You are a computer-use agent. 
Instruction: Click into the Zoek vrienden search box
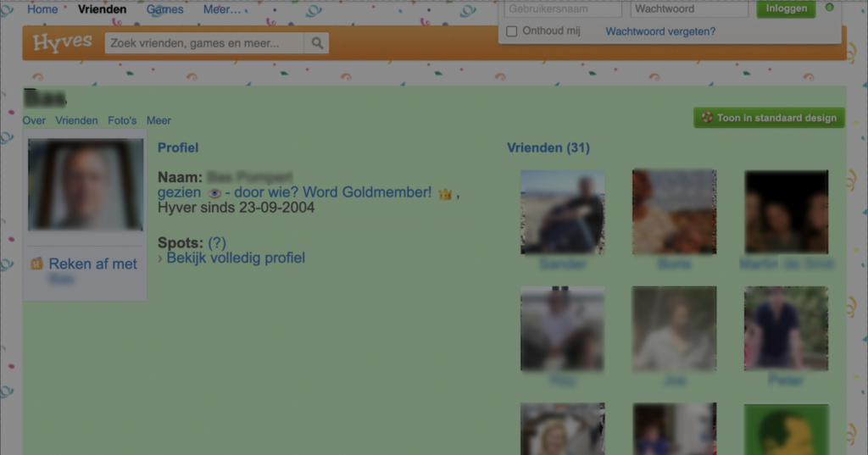[203, 43]
